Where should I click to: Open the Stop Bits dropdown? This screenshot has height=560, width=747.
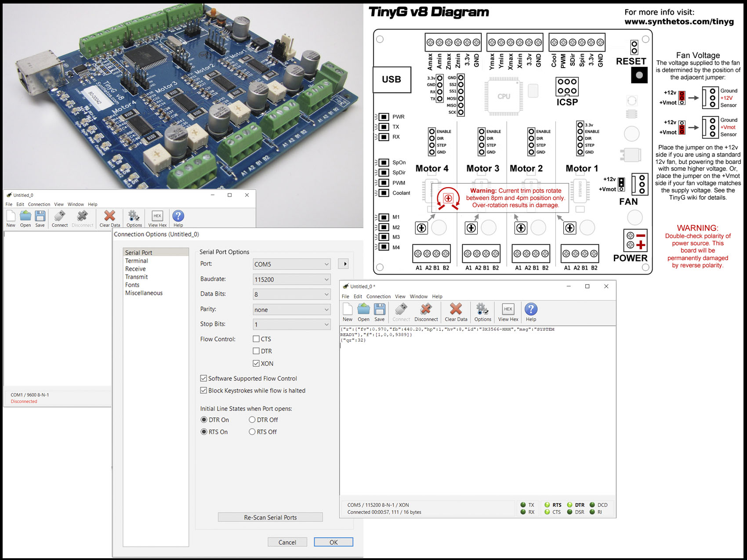pyautogui.click(x=292, y=325)
